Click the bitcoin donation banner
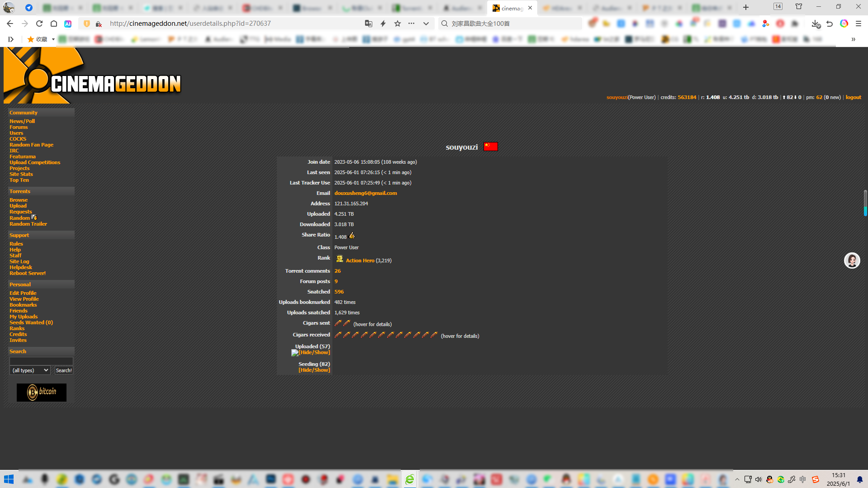Image resolution: width=868 pixels, height=488 pixels. tap(42, 392)
